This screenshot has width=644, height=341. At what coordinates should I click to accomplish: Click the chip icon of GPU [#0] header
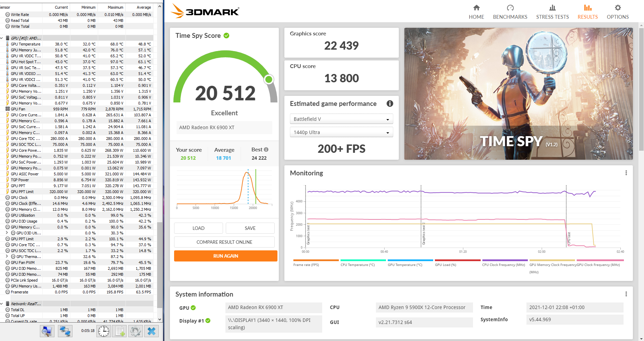coord(8,38)
